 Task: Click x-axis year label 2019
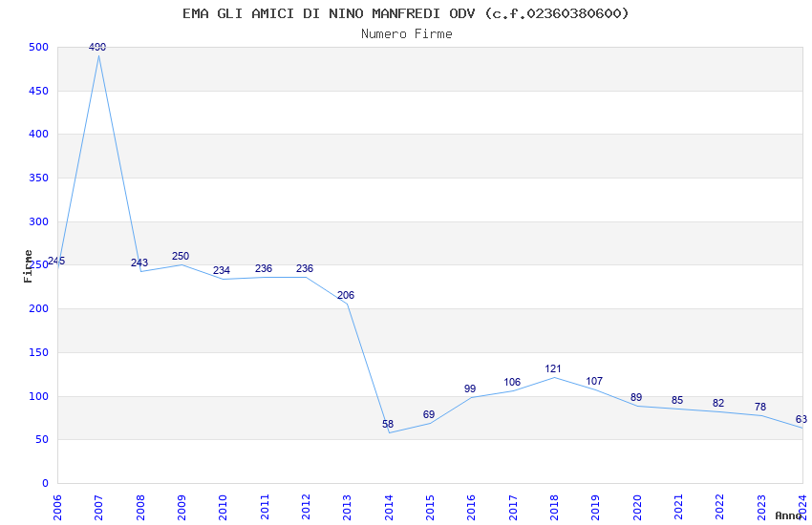click(x=596, y=508)
